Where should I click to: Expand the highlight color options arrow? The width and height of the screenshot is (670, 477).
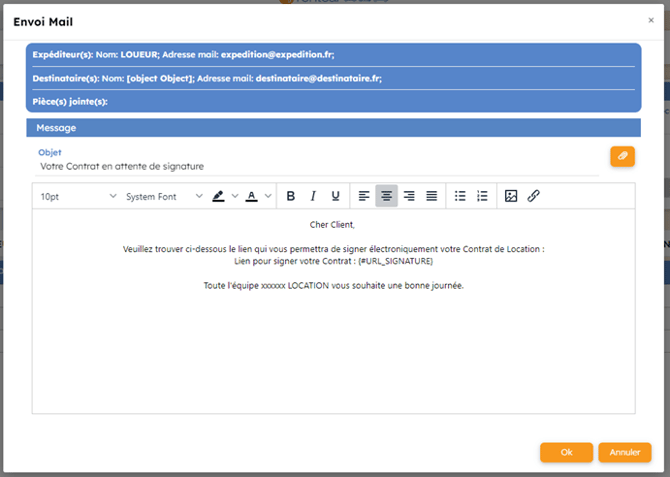point(235,197)
